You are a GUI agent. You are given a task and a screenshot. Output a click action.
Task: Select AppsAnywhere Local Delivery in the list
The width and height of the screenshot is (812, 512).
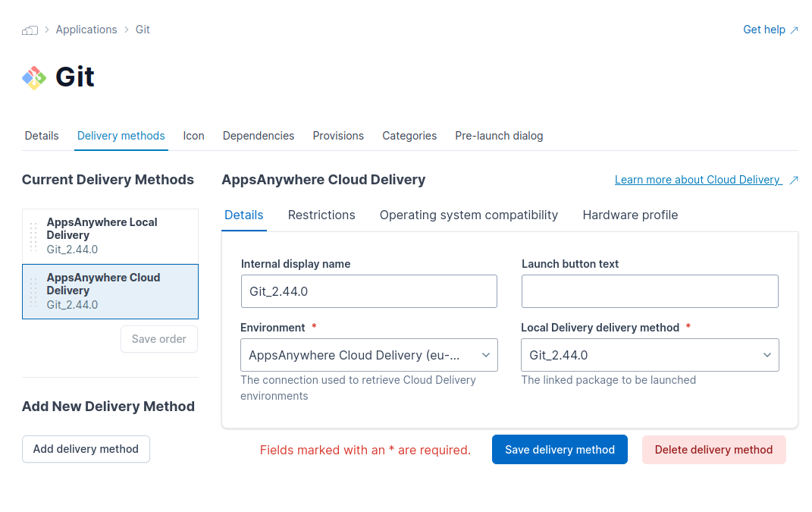[110, 236]
